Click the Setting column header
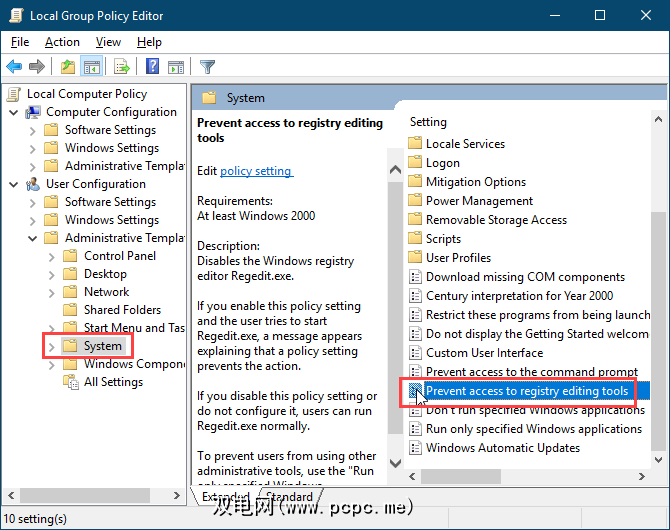670x530 pixels. (x=428, y=122)
